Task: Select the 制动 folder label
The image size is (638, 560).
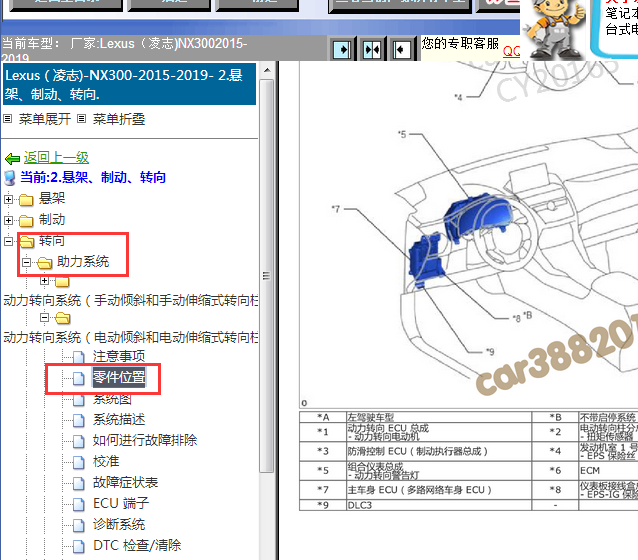Action: 52,220
